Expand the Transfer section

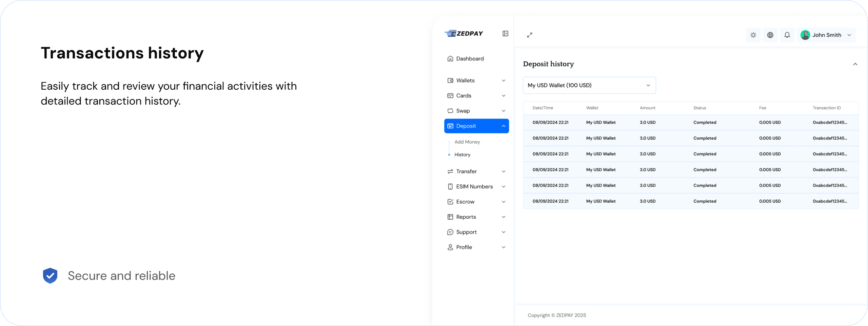pos(467,171)
